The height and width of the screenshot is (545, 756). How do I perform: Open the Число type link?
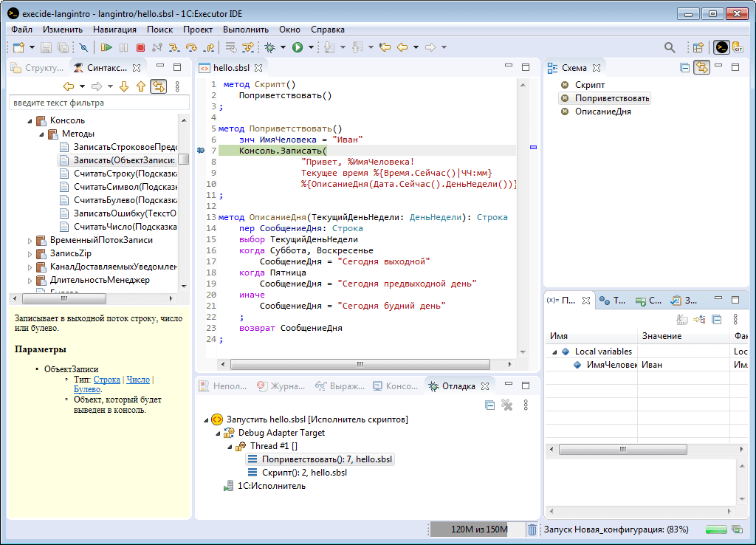click(x=138, y=380)
